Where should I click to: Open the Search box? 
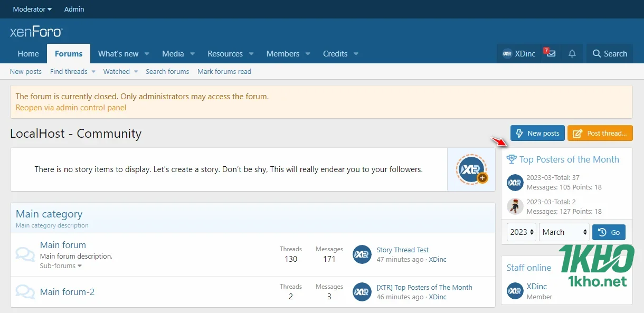coord(610,54)
